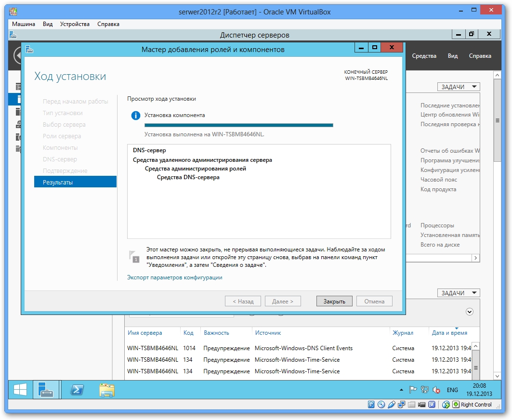Click the Закрыть button

334,301
